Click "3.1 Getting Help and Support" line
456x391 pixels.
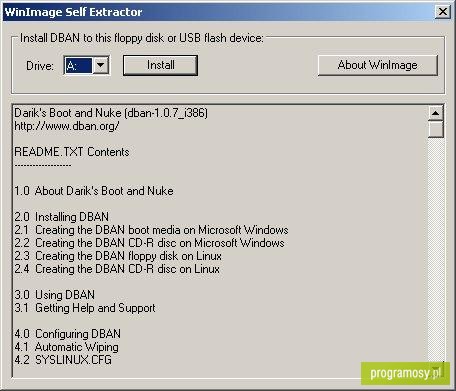[x=85, y=308]
